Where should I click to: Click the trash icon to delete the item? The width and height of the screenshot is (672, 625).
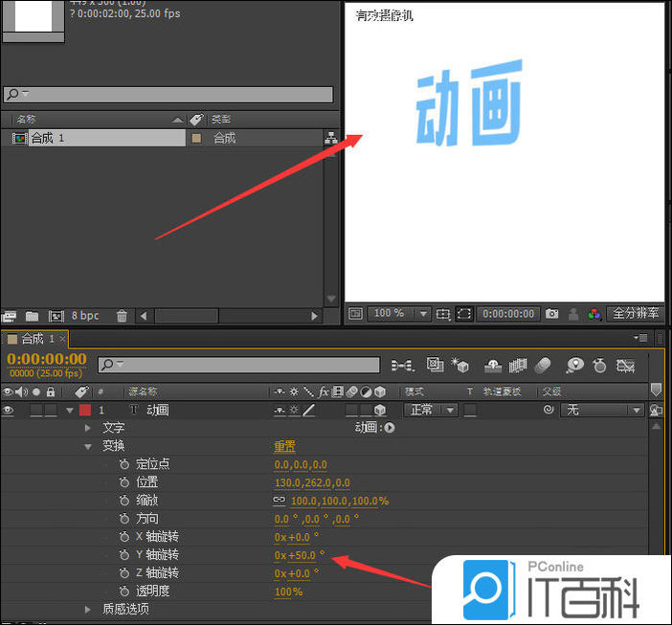click(x=122, y=316)
